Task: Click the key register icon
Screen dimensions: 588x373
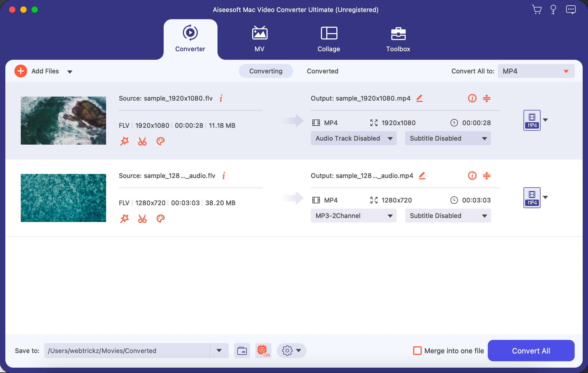Action: (553, 10)
